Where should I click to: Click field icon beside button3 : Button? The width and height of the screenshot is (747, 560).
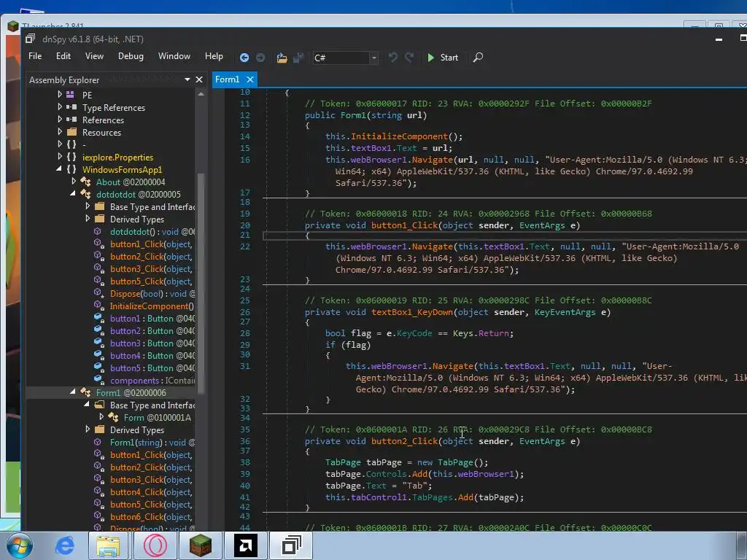pyautogui.click(x=98, y=343)
